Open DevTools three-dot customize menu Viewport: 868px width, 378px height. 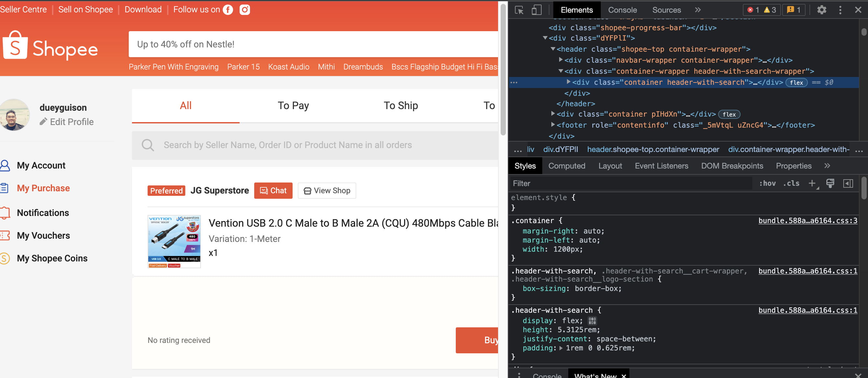pos(840,10)
